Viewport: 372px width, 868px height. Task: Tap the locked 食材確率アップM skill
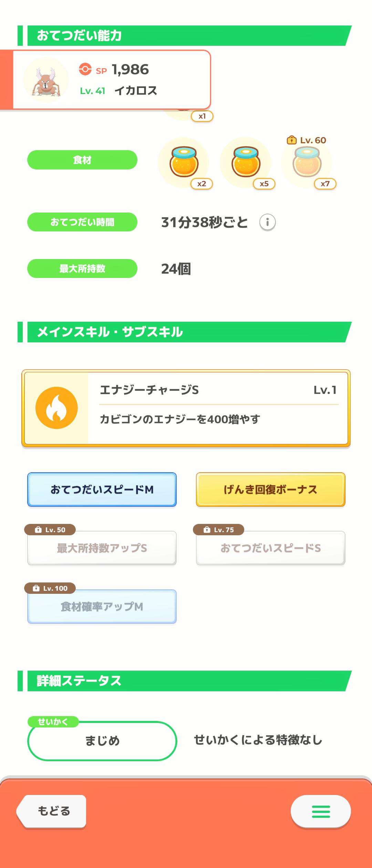pyautogui.click(x=102, y=607)
